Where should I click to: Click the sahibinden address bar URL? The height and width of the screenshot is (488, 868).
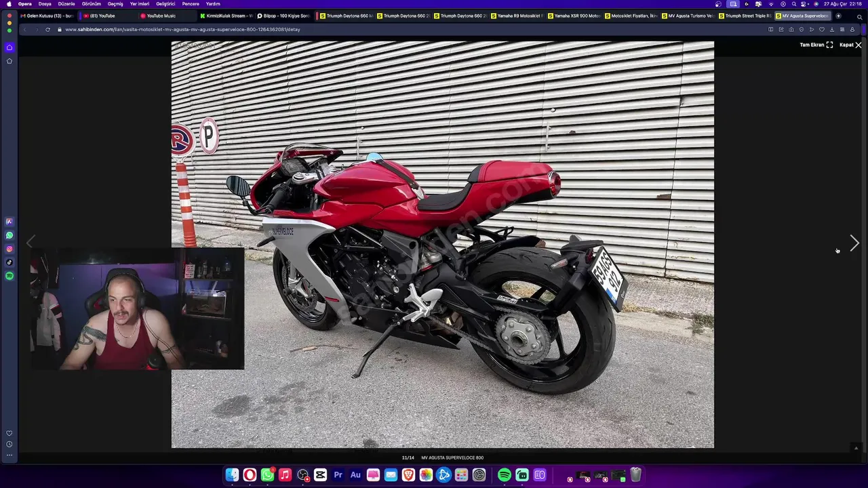click(x=182, y=29)
